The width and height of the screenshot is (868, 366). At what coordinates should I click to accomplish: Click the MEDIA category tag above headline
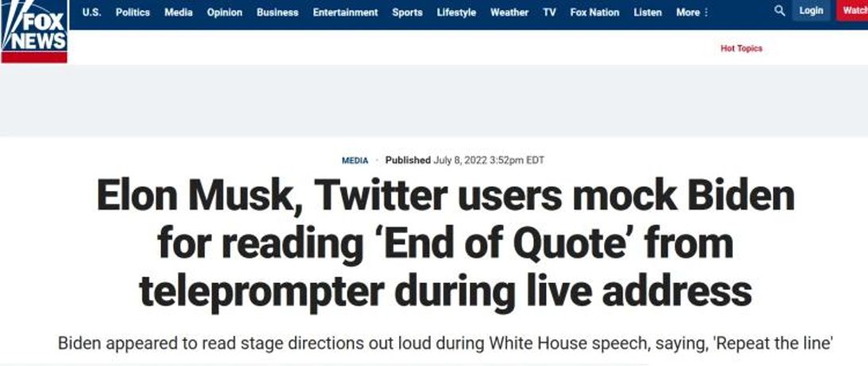(355, 161)
